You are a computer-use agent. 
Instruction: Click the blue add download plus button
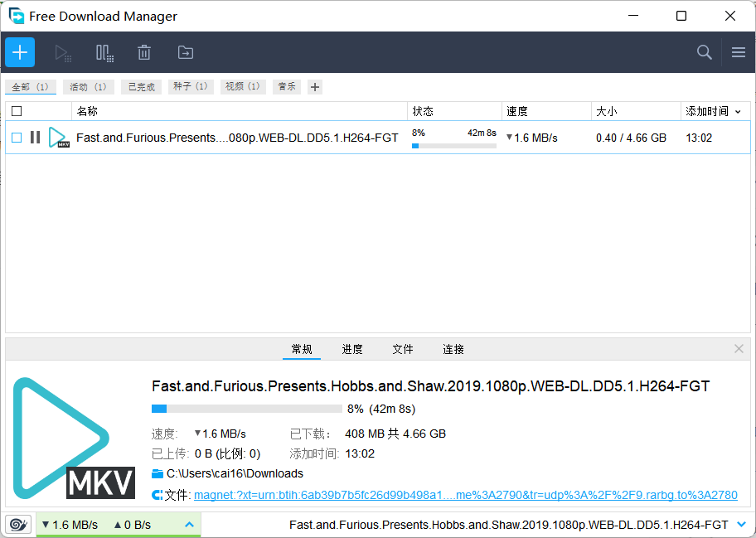point(20,52)
